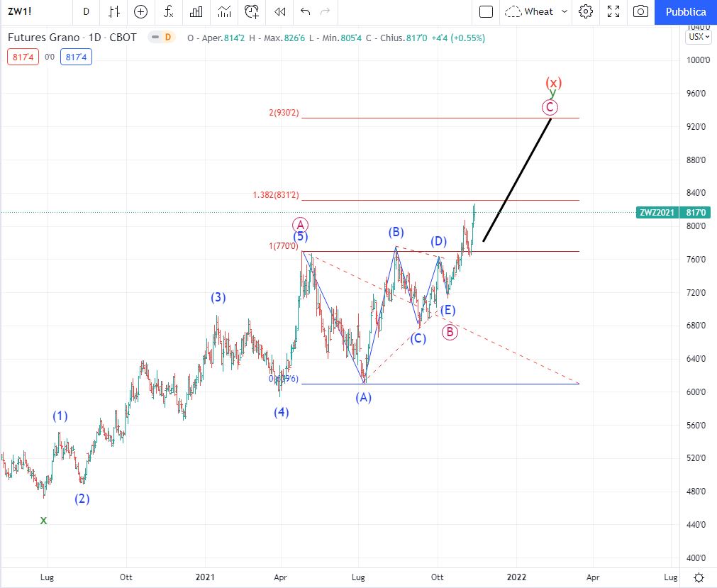Start bar replay rewind icon
This screenshot has width=717, height=588.
(x=280, y=12)
